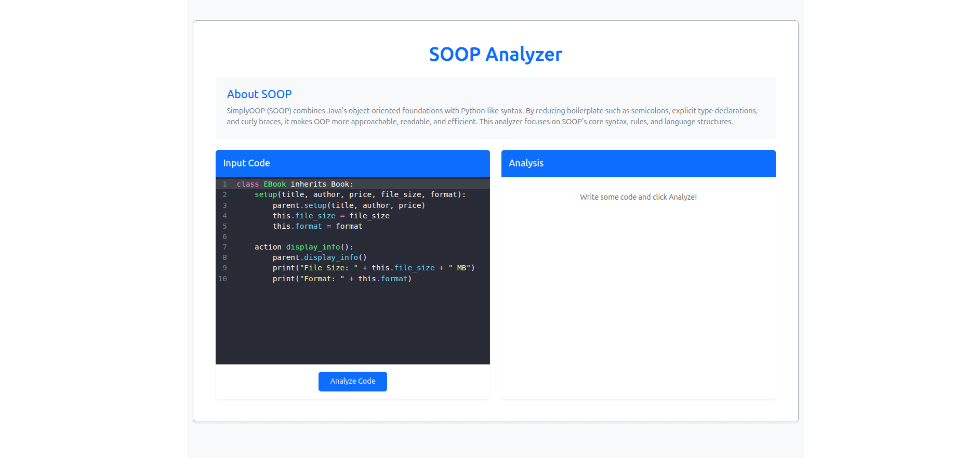The height and width of the screenshot is (458, 980).
Task: Select the SOOP Analyzer title
Action: (496, 54)
